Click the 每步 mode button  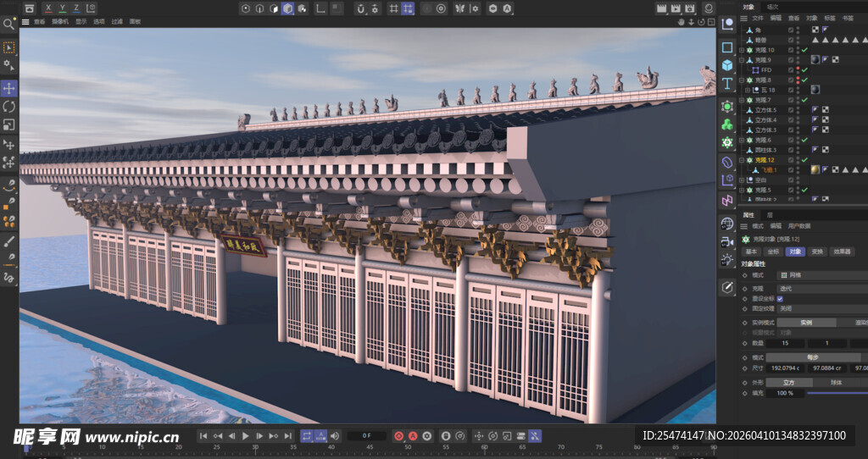(812, 357)
